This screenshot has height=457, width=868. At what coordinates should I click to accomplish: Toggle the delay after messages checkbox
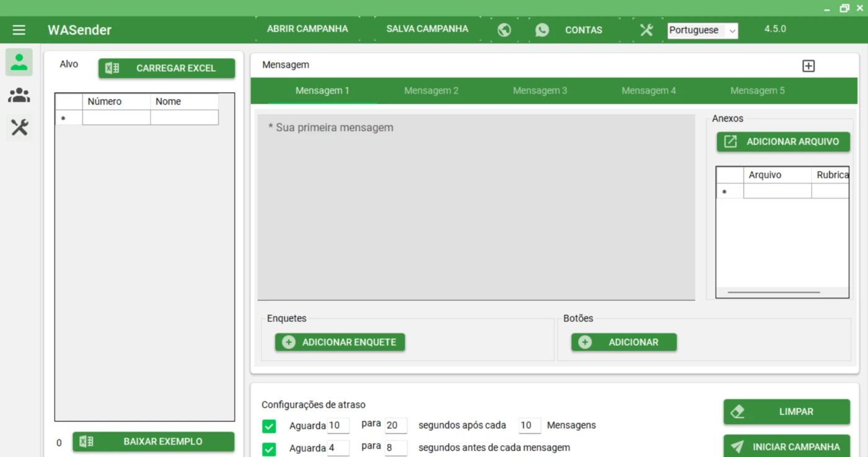click(269, 426)
